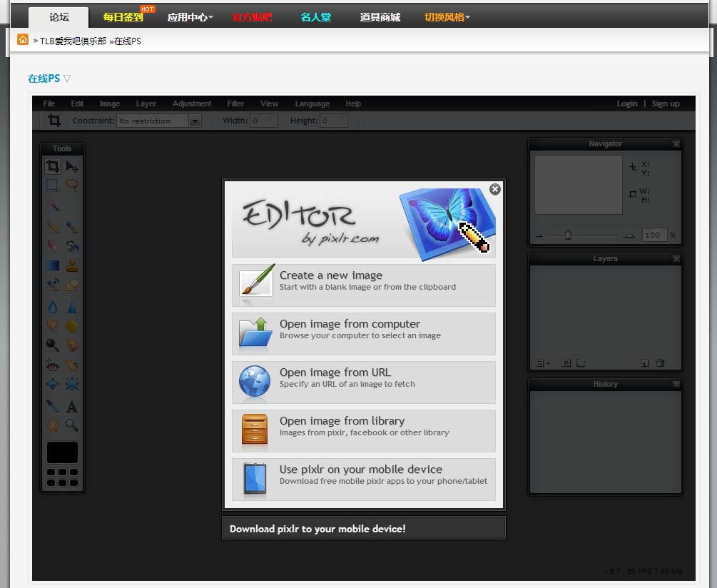Select the Burn hand tool

click(72, 345)
